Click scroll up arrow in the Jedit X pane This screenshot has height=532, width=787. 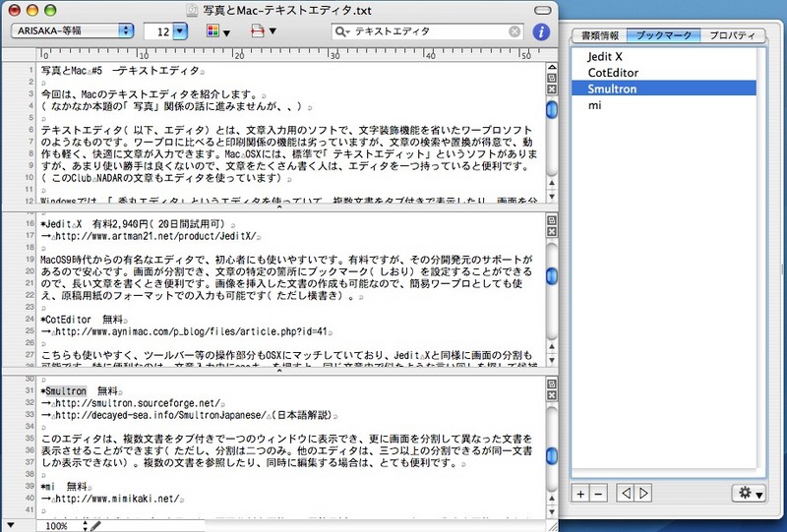click(552, 347)
